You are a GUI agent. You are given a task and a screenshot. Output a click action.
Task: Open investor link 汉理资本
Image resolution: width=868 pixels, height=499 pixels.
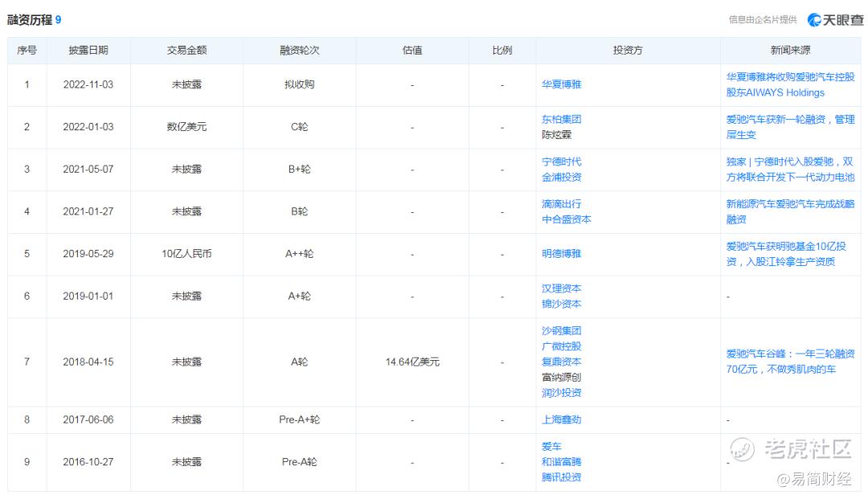pyautogui.click(x=561, y=288)
